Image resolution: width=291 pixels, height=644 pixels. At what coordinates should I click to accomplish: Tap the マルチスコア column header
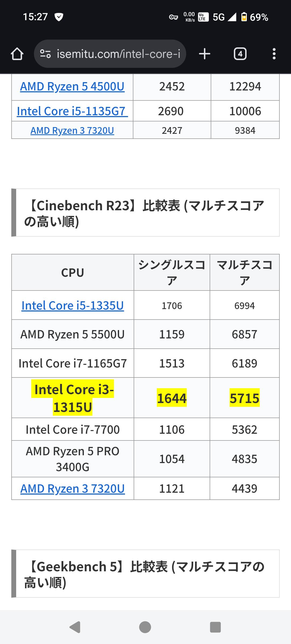pyautogui.click(x=244, y=272)
